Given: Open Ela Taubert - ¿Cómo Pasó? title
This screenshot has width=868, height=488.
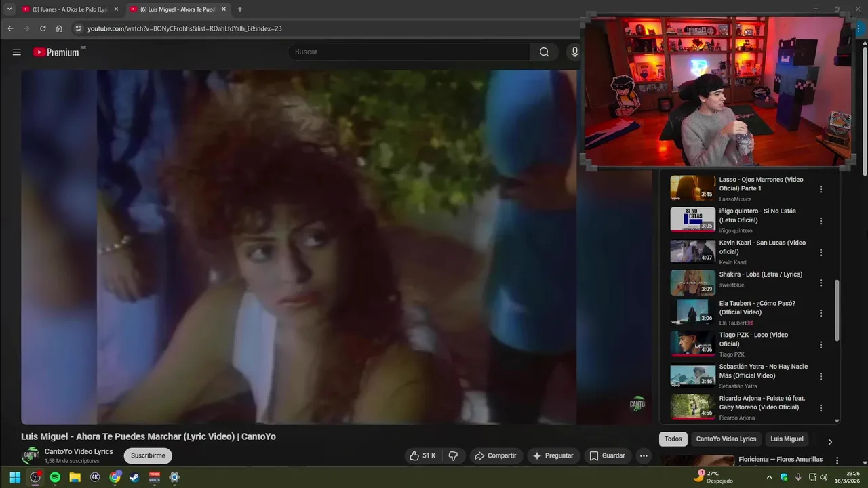Looking at the screenshot, I should click(757, 308).
